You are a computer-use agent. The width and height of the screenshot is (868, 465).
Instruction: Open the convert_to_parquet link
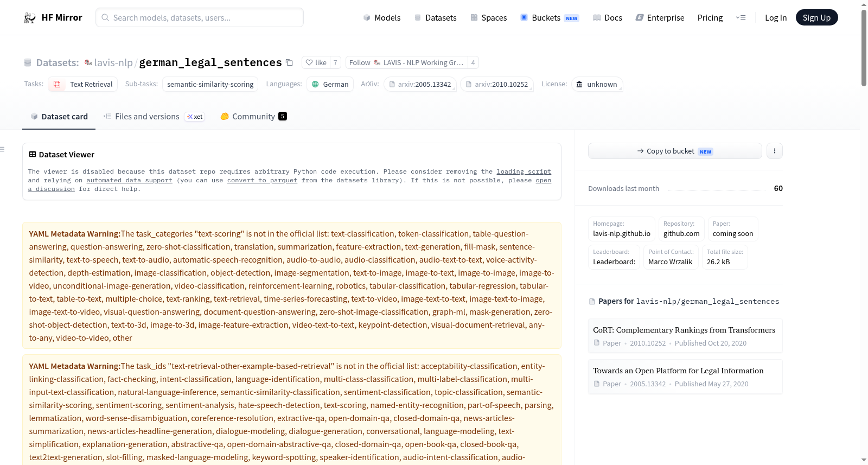tap(262, 180)
